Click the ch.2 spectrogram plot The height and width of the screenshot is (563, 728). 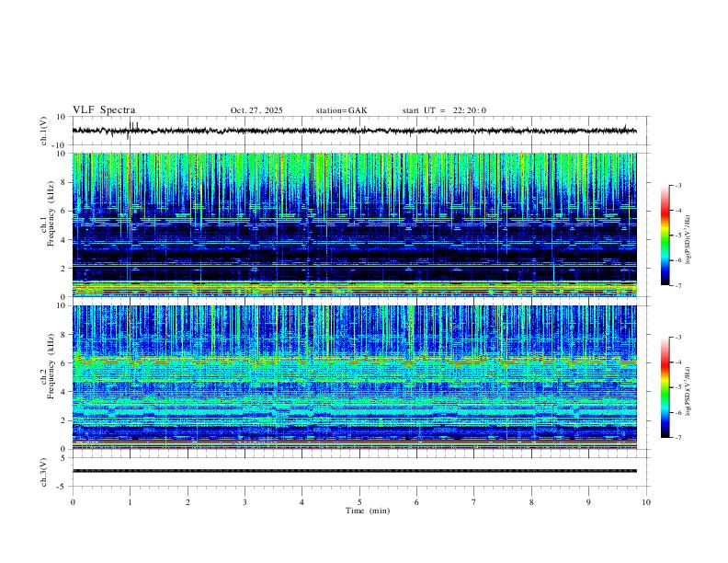pos(354,377)
